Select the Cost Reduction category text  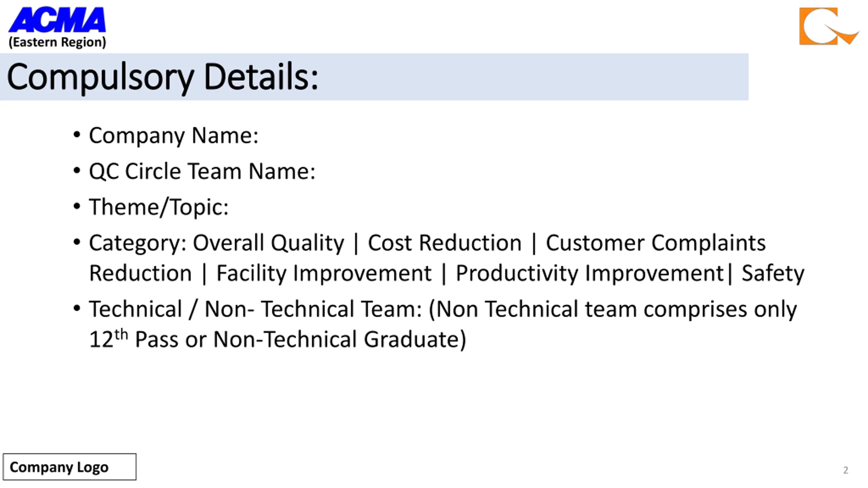point(445,243)
